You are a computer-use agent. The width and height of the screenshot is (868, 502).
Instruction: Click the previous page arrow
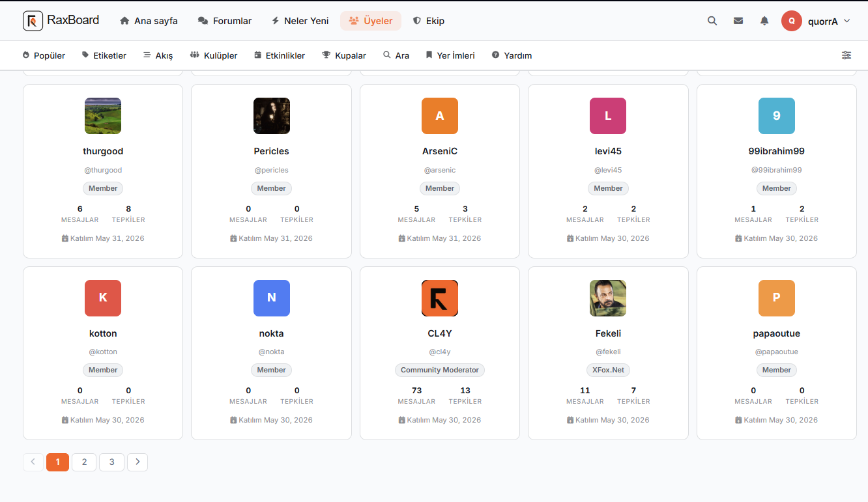pyautogui.click(x=33, y=462)
